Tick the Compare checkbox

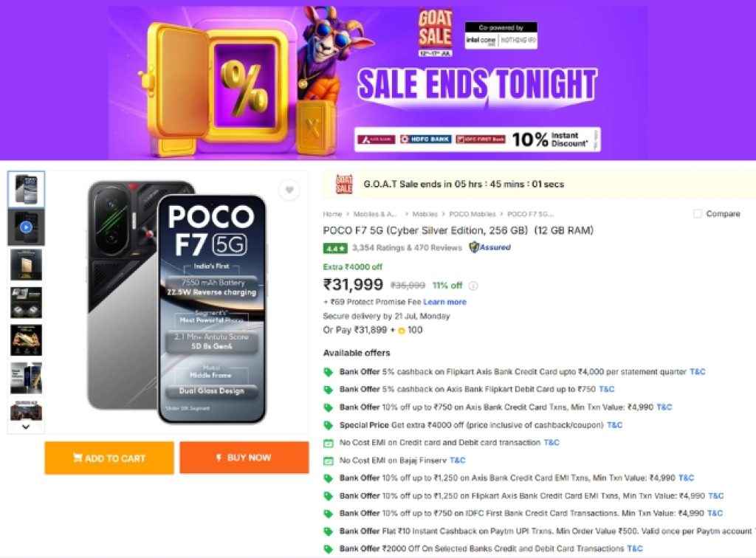click(698, 214)
